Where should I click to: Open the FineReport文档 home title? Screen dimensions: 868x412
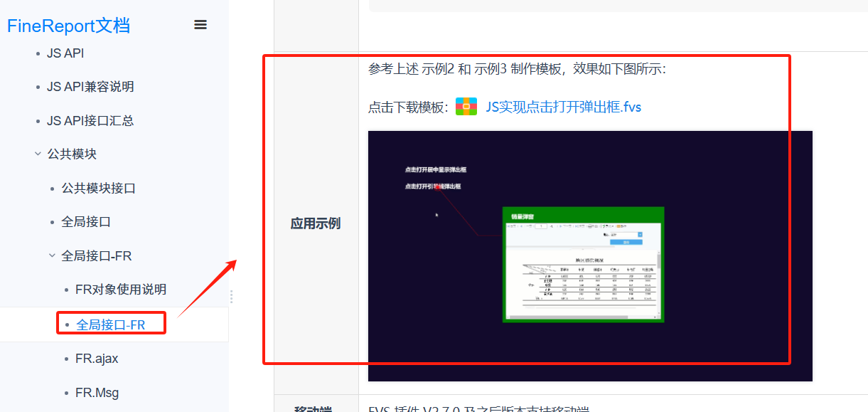68,26
